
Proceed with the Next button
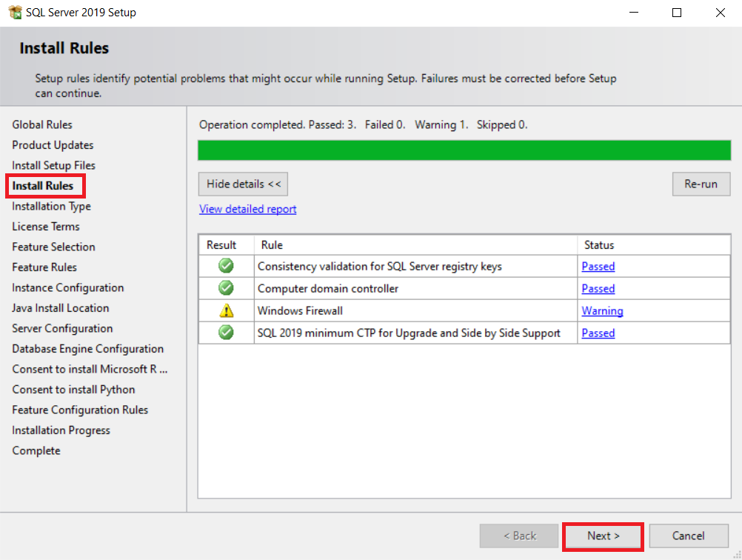pos(603,536)
